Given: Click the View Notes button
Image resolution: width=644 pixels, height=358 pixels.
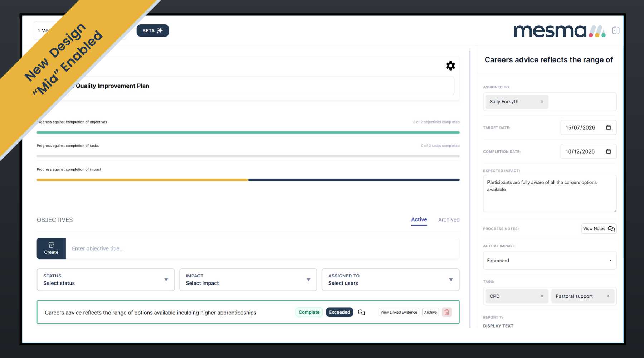Looking at the screenshot, I should (x=599, y=228).
